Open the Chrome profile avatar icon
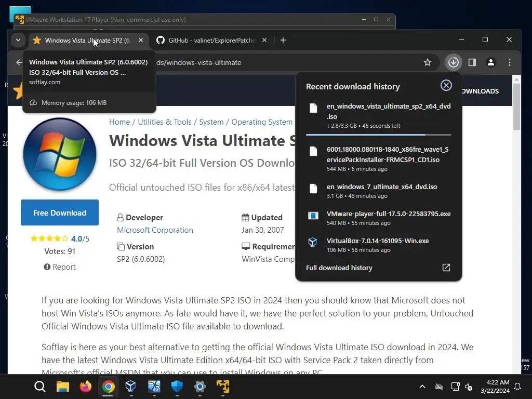This screenshot has width=532, height=399. click(490, 62)
